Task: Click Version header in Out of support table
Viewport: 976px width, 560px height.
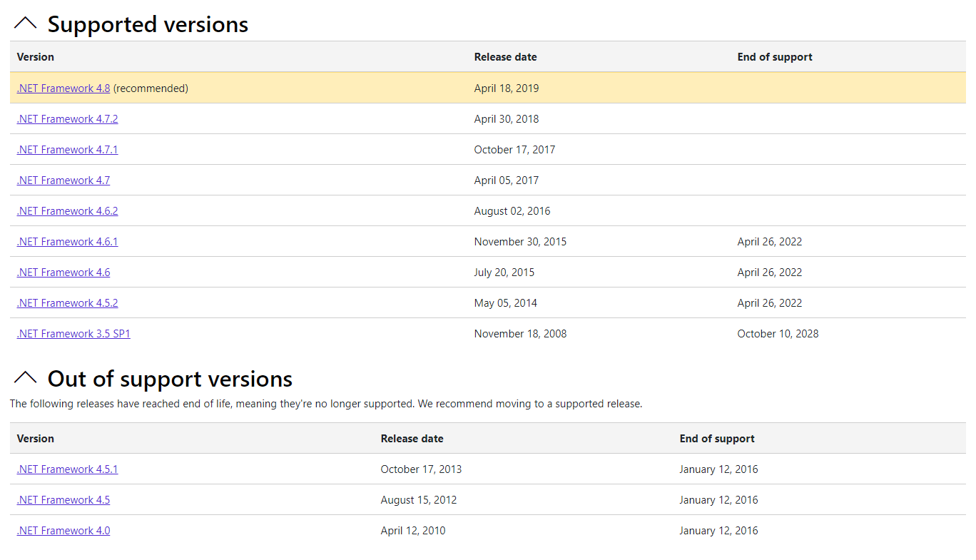Action: pos(36,439)
